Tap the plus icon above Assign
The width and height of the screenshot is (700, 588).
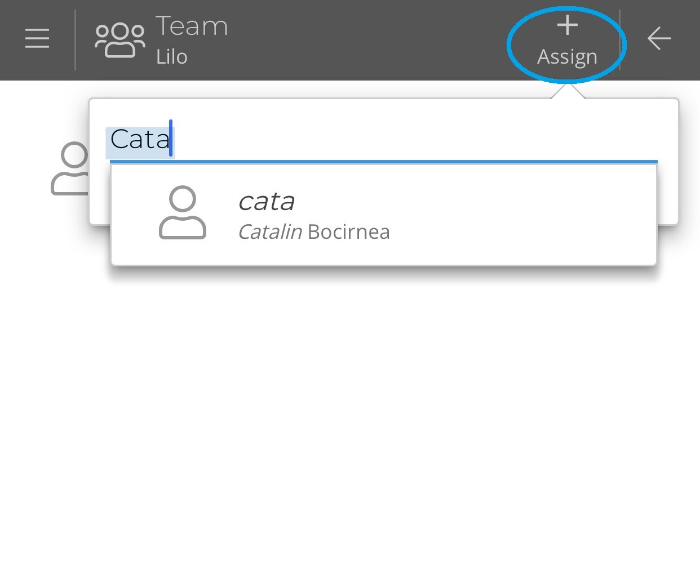[567, 24]
